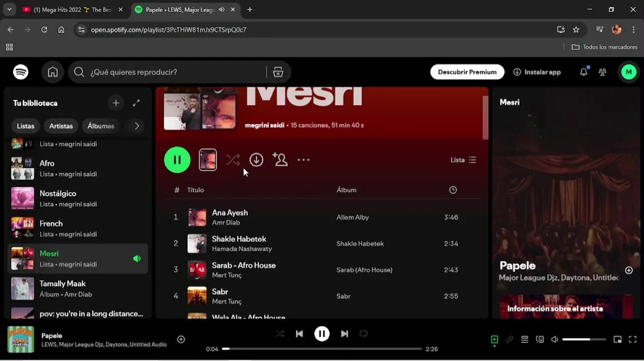Play the track Sabr
644x361 pixels.
[220, 292]
